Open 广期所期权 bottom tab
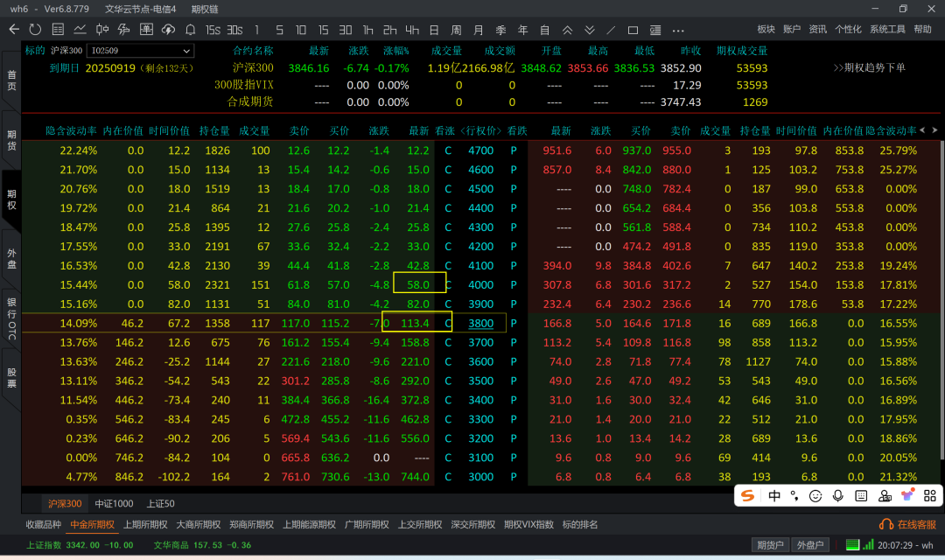The height and width of the screenshot is (560, 945). pyautogui.click(x=367, y=524)
